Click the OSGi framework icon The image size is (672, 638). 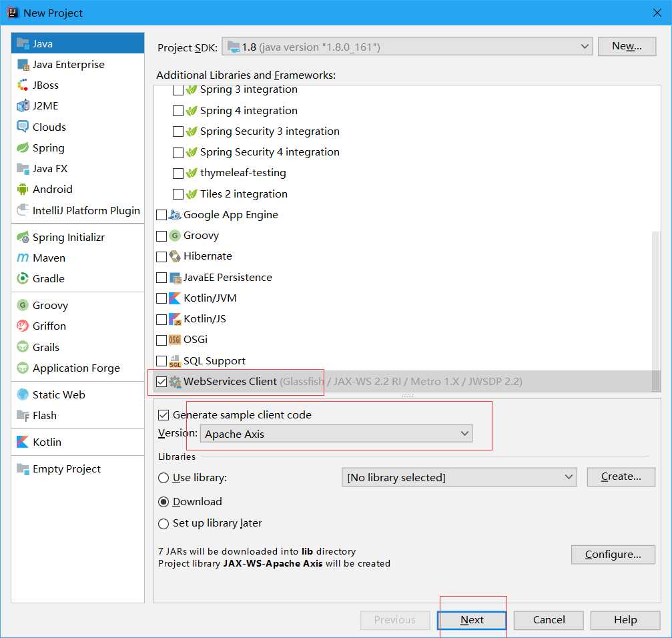(x=175, y=340)
